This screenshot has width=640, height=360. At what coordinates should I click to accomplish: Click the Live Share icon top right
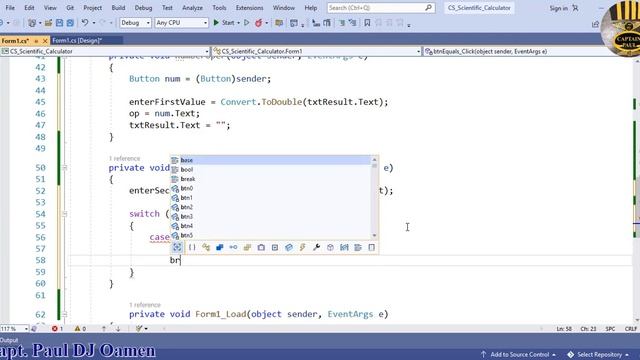point(595,24)
